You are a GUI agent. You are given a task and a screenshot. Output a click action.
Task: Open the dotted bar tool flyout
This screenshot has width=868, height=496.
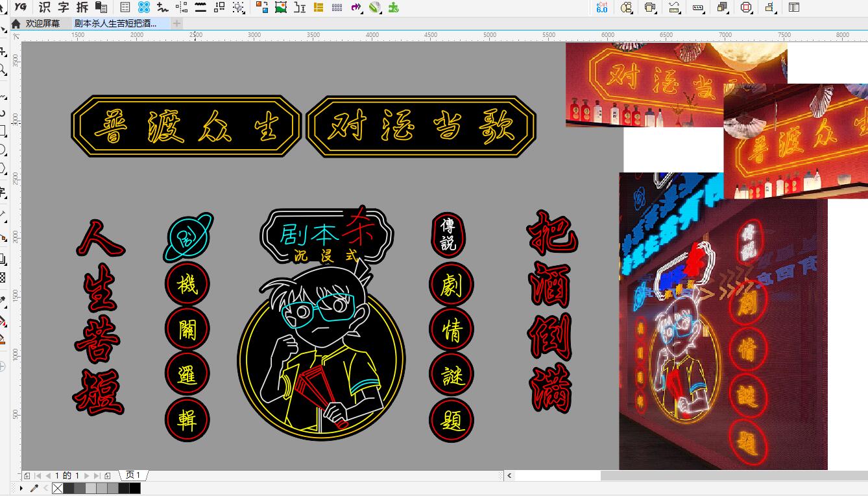click(698, 7)
